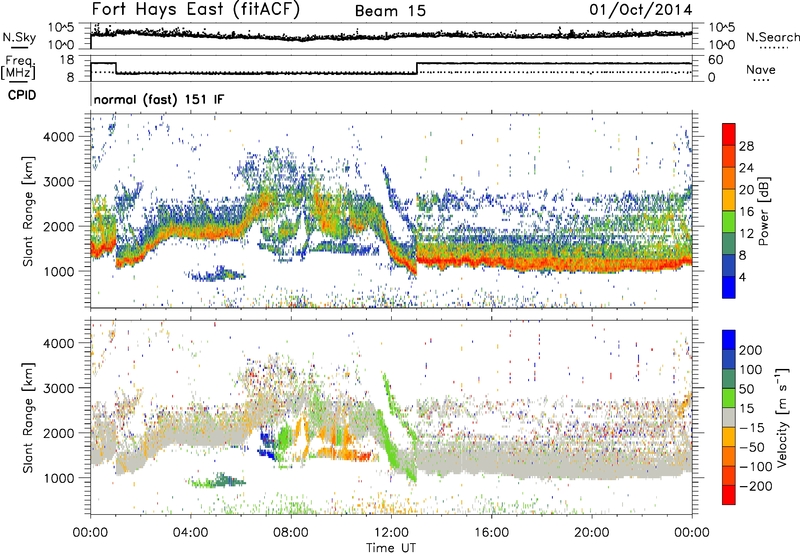The width and height of the screenshot is (800, 554).
Task: Click the '12:00' time axis tick label
Action: pos(391,533)
